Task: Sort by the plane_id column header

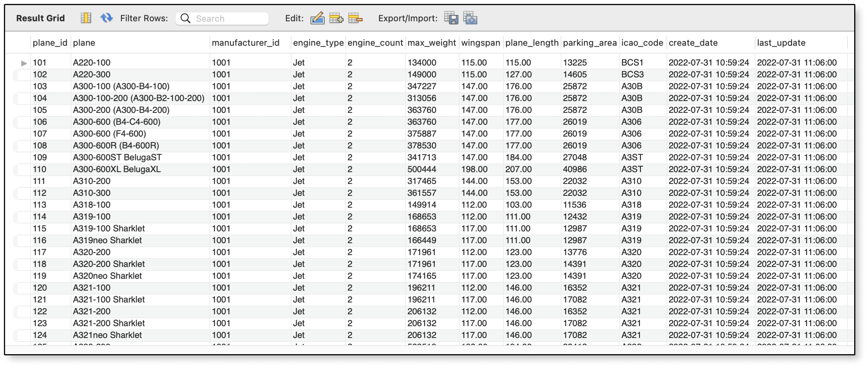Action: tap(50, 43)
